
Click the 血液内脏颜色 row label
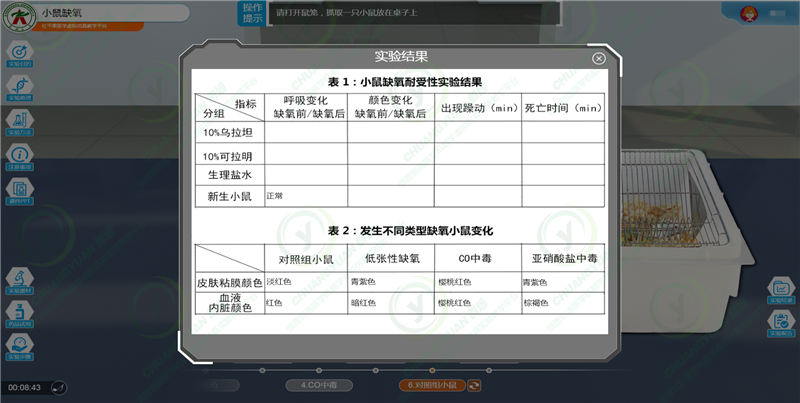click(x=230, y=303)
